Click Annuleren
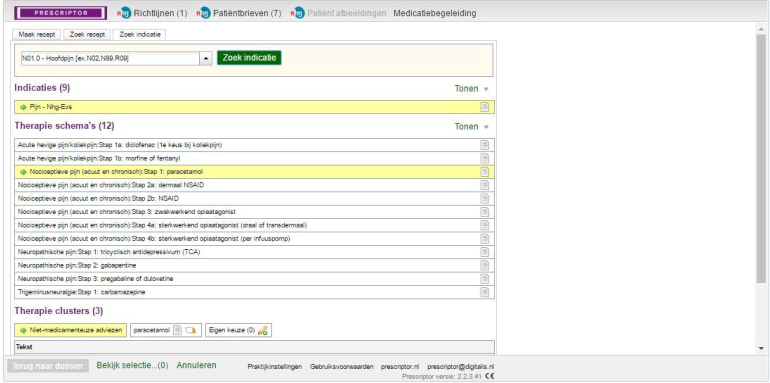Image resolution: width=770 pixels, height=383 pixels. (x=196, y=365)
